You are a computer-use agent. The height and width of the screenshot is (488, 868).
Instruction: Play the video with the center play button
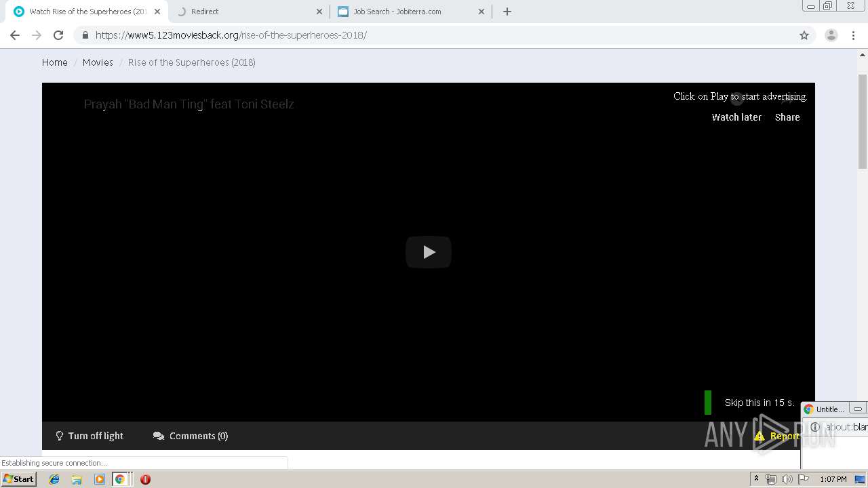coord(429,252)
